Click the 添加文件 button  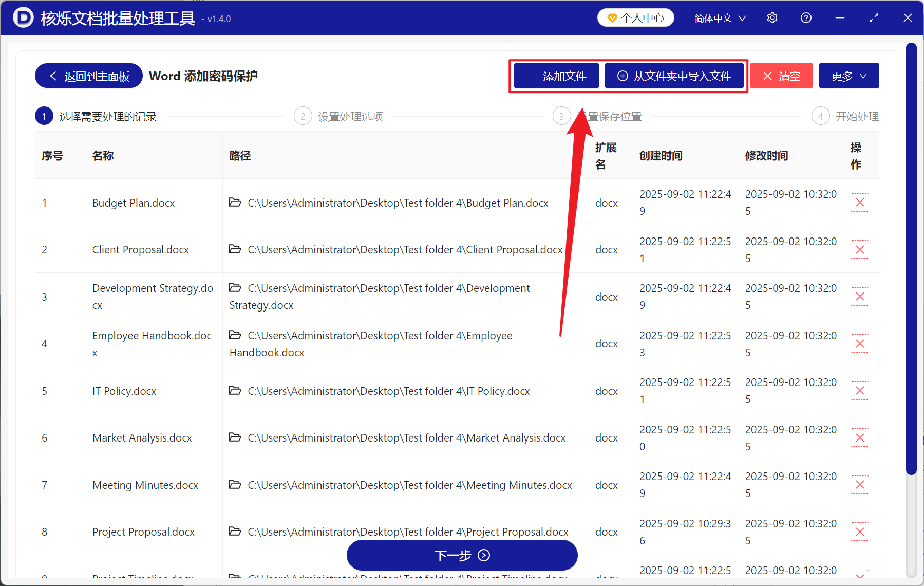[556, 76]
